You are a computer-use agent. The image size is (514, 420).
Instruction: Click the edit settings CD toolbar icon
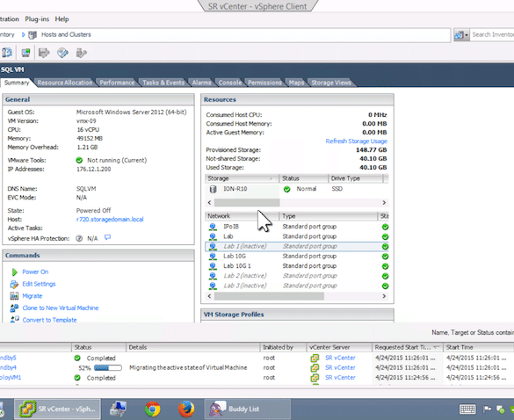(x=62, y=53)
